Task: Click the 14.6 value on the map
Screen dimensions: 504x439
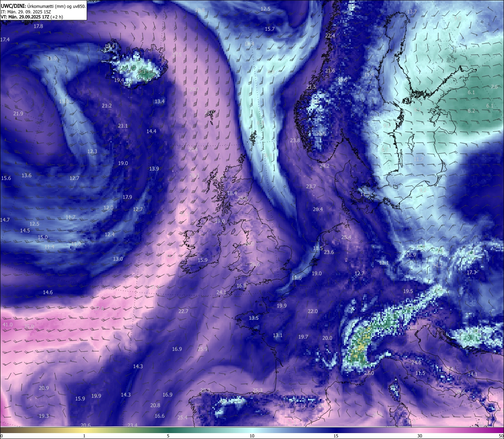Action: (x=48, y=293)
